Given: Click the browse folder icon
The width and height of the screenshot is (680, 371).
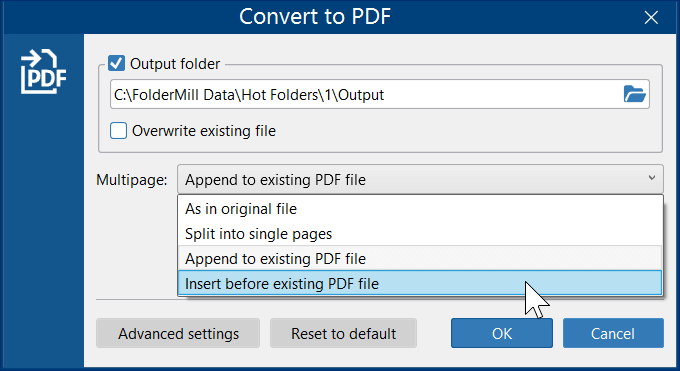Looking at the screenshot, I should point(634,94).
